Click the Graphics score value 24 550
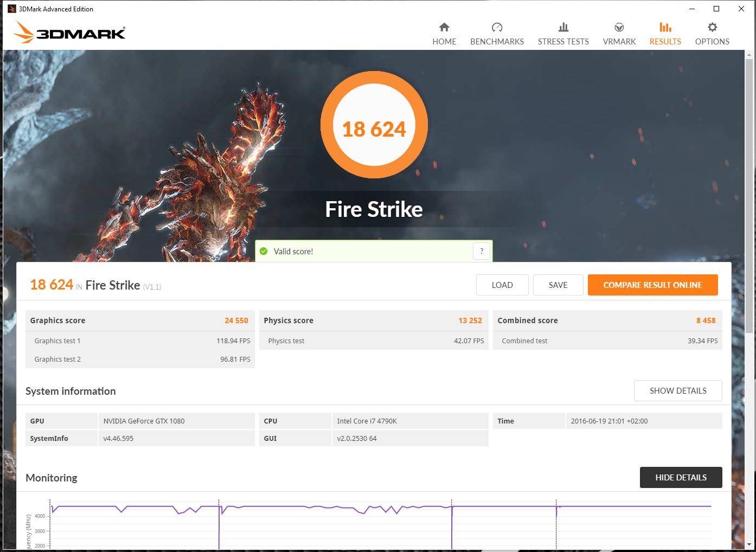Viewport: 756px width, 552px height. [236, 320]
